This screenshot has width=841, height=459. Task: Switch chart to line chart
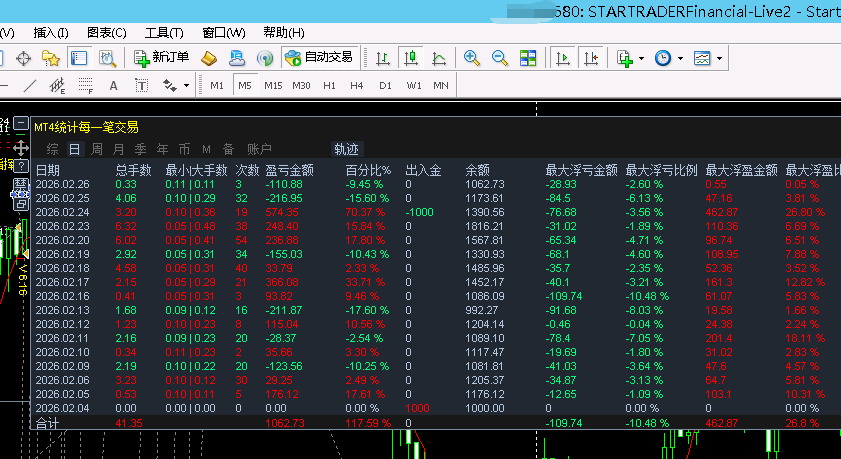click(439, 58)
